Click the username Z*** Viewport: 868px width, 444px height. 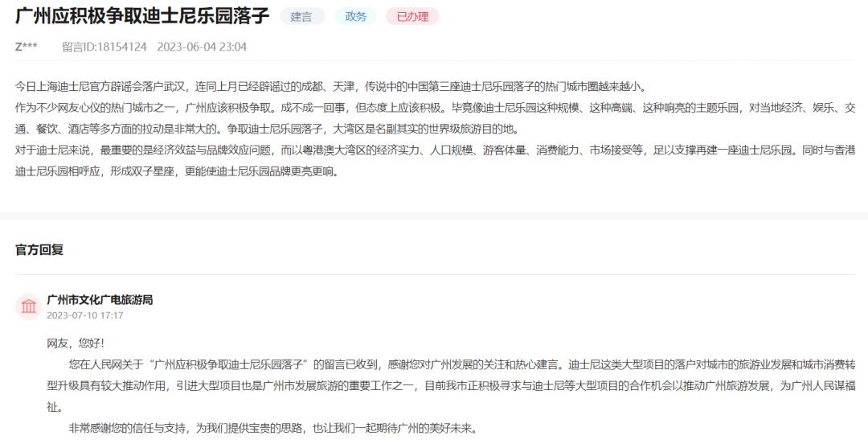click(x=26, y=47)
